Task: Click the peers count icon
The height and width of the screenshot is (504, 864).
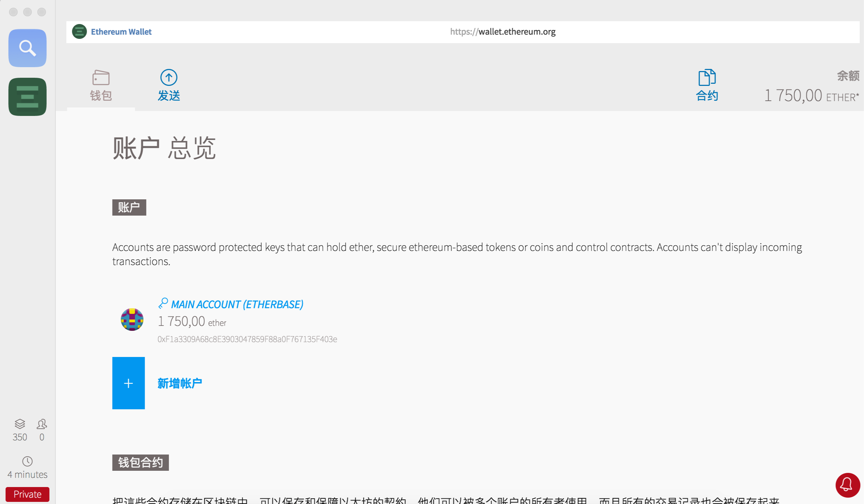Action: (42, 424)
